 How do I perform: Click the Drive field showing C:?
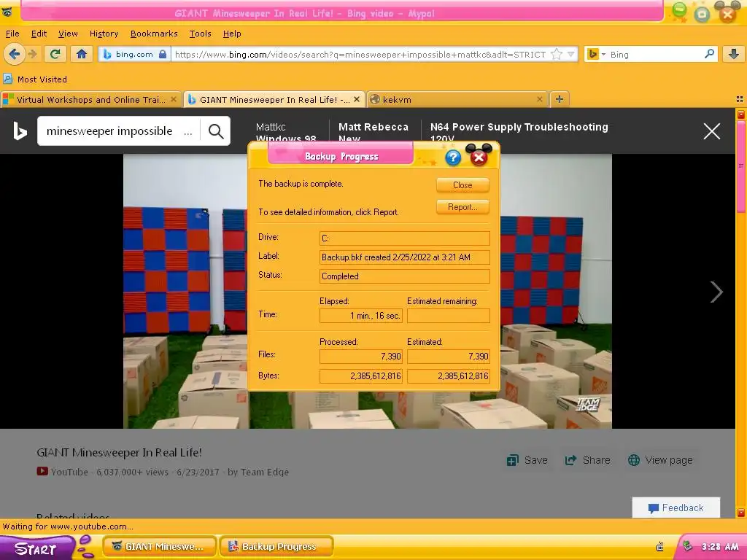(404, 238)
